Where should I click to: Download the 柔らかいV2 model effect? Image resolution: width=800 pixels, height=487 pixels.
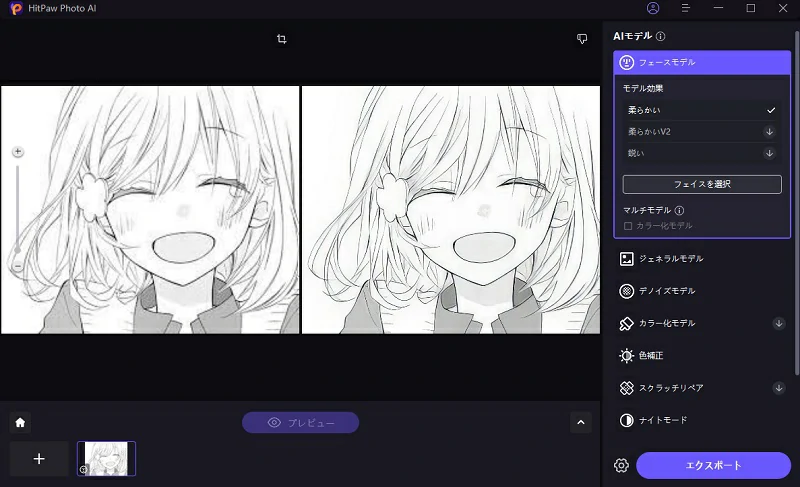click(769, 132)
